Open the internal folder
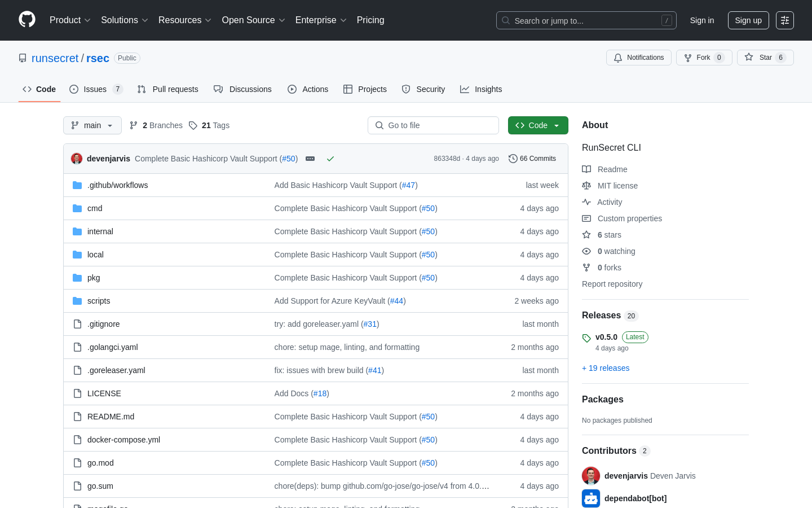Image resolution: width=812 pixels, height=508 pixels. point(100,231)
